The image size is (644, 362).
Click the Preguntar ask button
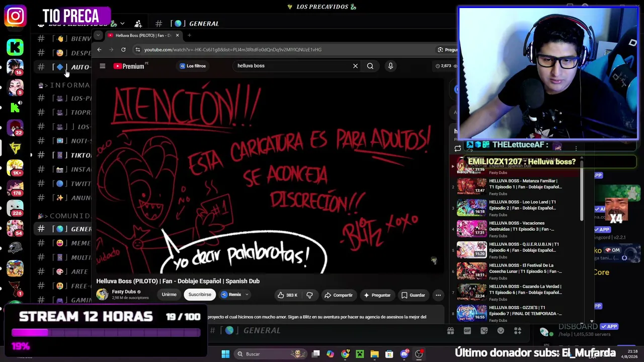(377, 295)
